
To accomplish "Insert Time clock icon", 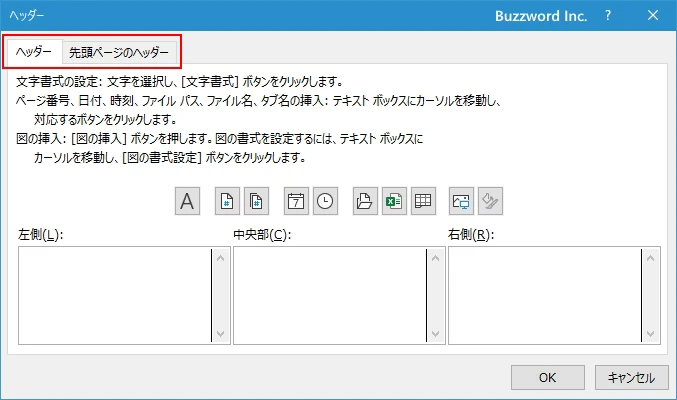I will click(x=325, y=201).
